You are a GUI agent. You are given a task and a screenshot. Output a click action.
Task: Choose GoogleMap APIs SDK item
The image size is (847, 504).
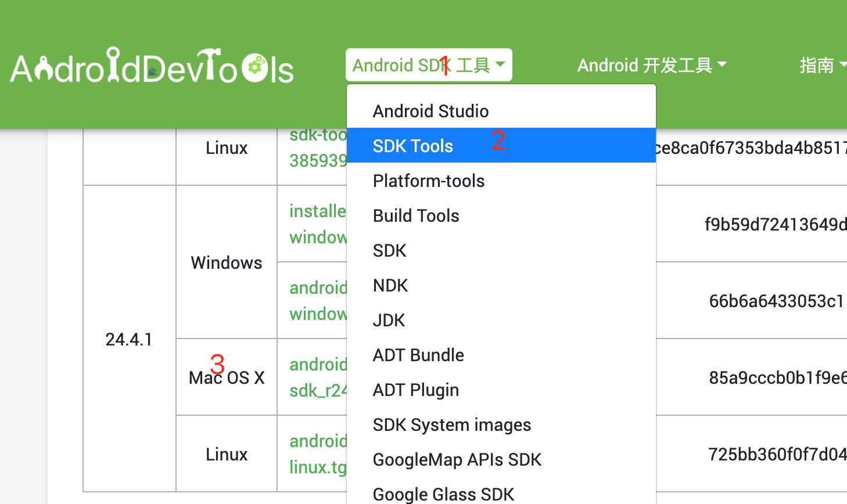coord(501,459)
